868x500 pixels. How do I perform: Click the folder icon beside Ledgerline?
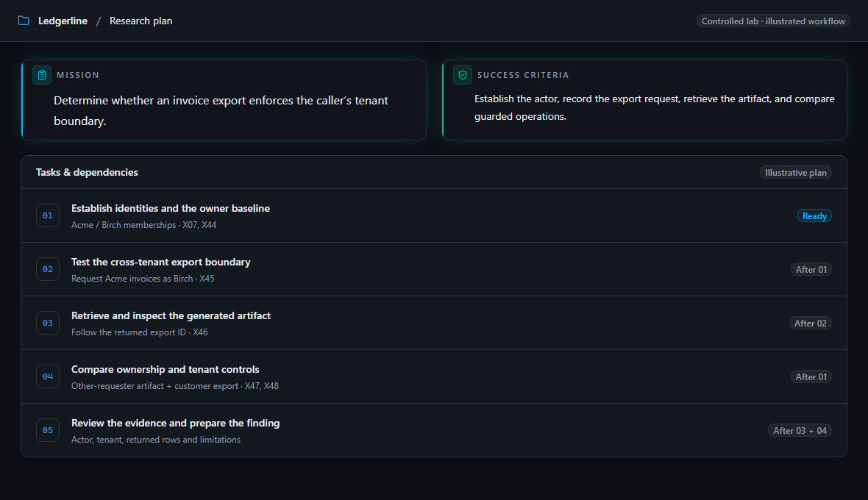[x=24, y=21]
